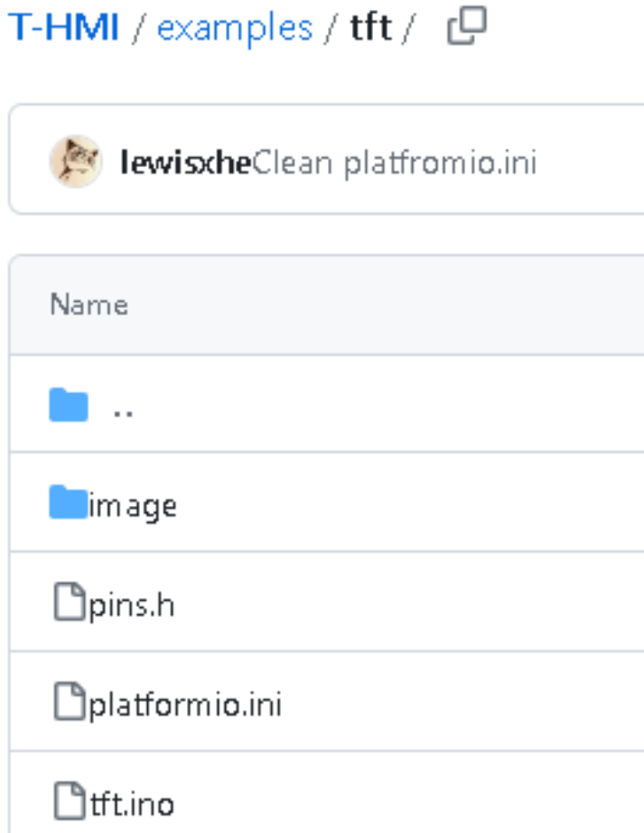Click the Name column header
Image resolution: width=644 pixels, height=833 pixels.
click(x=89, y=305)
